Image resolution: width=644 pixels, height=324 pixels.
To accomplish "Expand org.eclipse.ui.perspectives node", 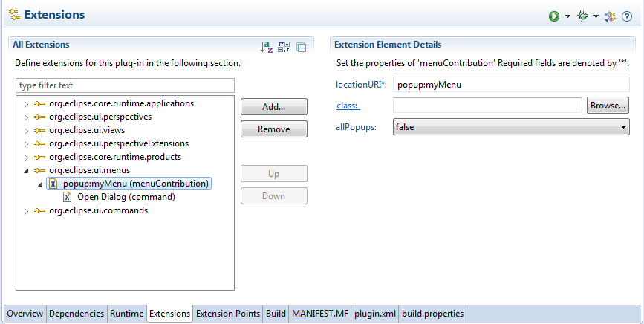I will 26,117.
